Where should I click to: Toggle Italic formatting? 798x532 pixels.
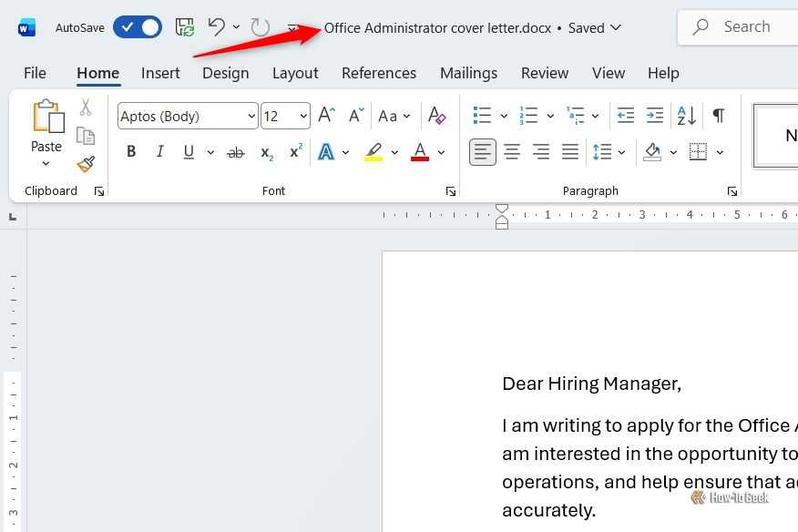(x=159, y=151)
